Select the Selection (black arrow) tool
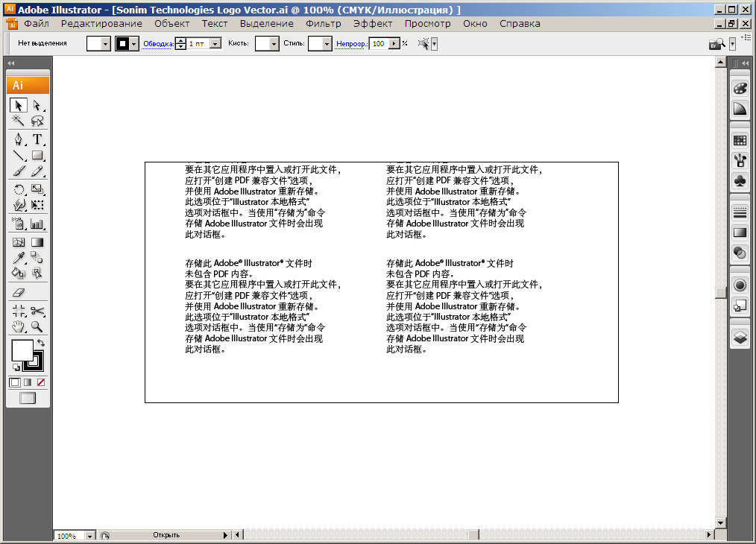756x544 pixels. pos(19,105)
